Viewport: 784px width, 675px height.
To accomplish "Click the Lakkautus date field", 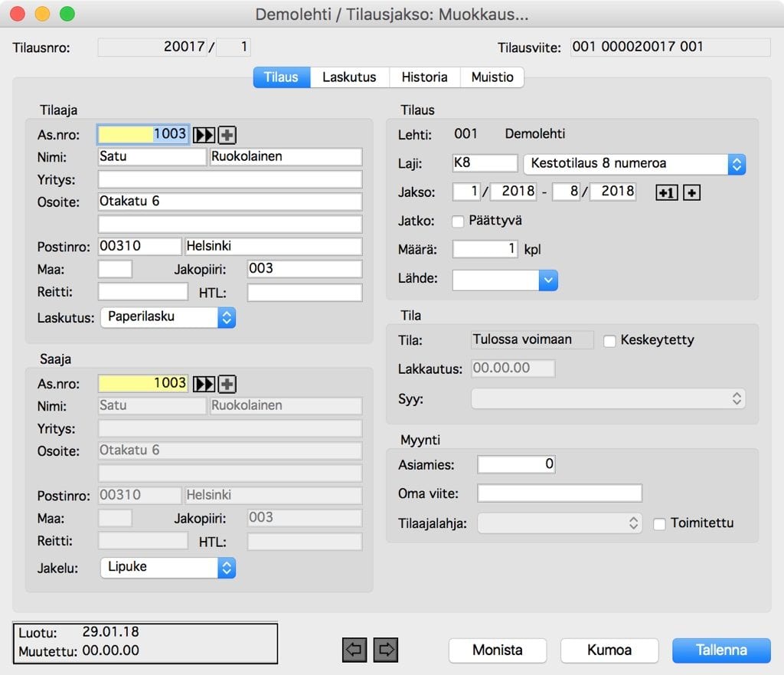I will point(513,369).
